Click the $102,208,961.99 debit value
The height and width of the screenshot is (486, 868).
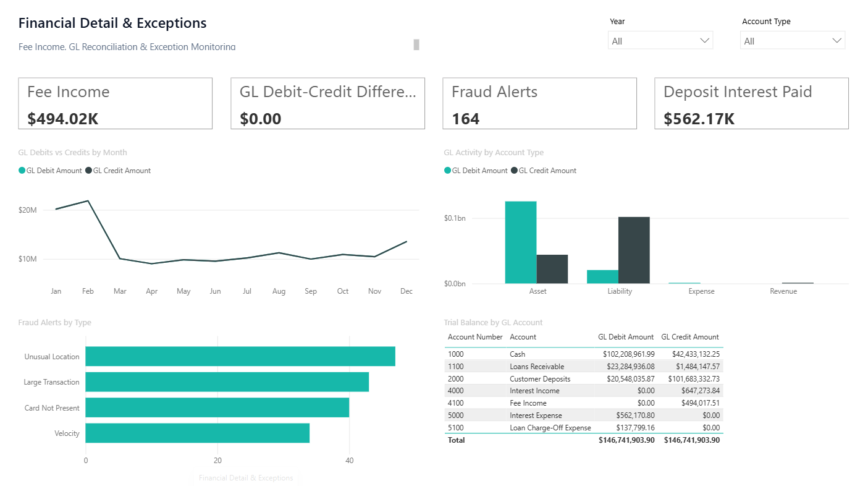click(628, 354)
